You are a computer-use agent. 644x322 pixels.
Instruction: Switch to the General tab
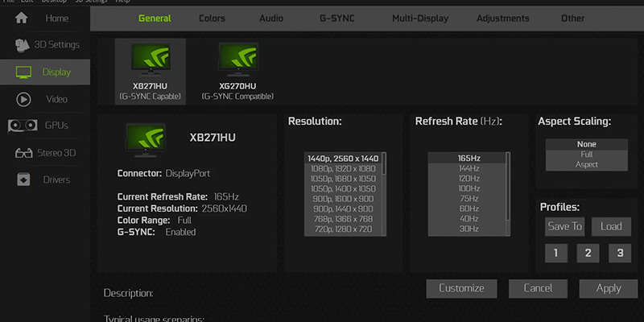(155, 18)
